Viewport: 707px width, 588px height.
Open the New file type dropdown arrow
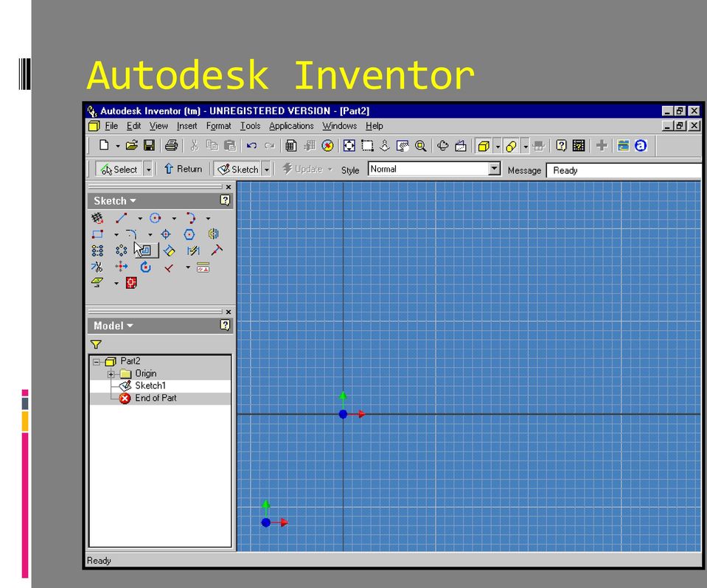point(117,146)
